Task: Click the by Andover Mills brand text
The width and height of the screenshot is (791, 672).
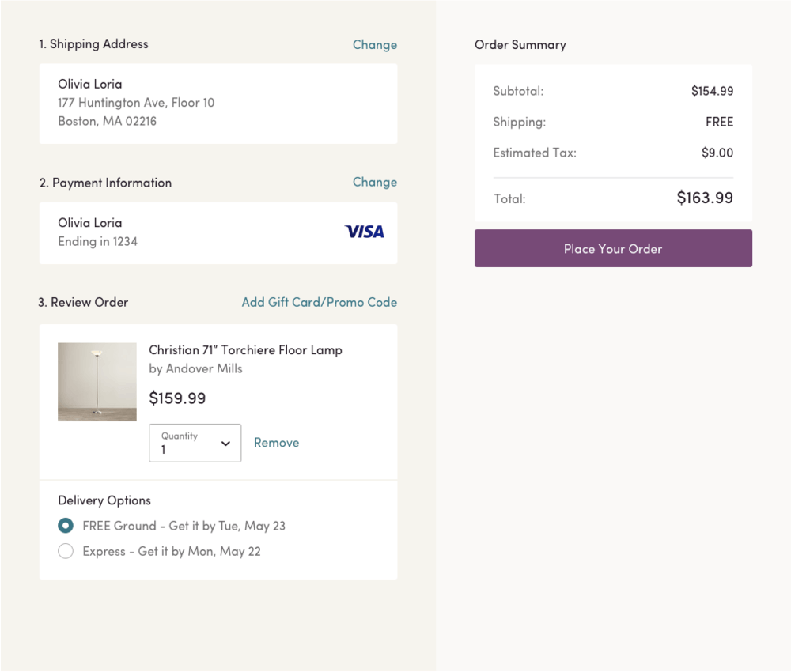Action: coord(195,369)
